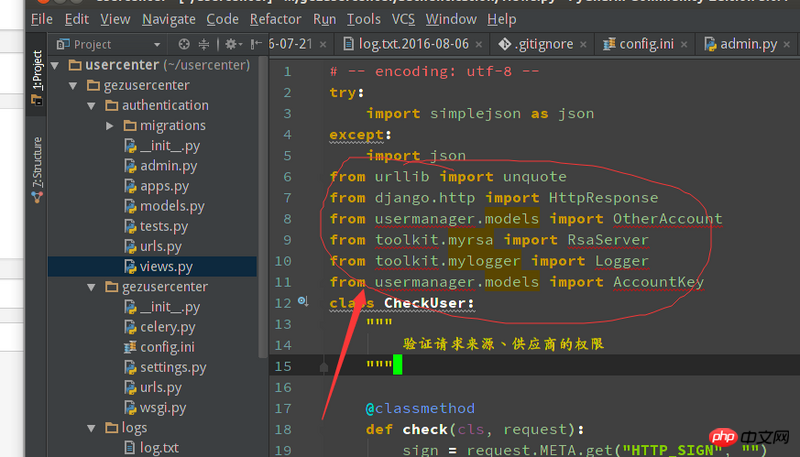Click the Python file icon for views.py
Image resolution: width=800 pixels, height=457 pixels.
130,266
